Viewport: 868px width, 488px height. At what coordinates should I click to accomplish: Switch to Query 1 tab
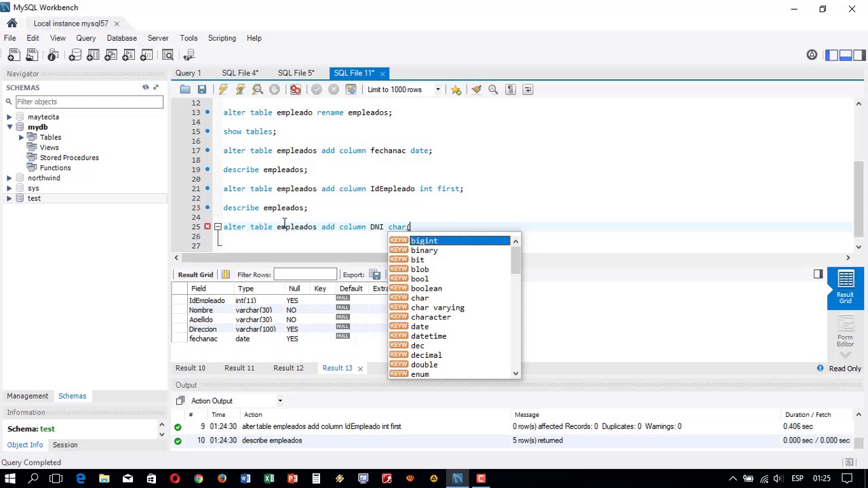click(x=189, y=73)
